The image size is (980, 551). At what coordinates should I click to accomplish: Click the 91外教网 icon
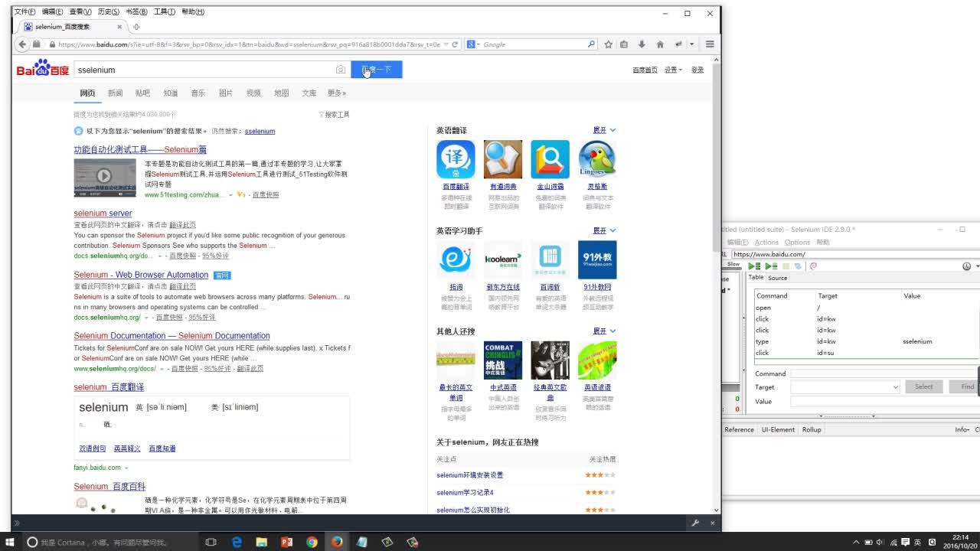pos(597,260)
